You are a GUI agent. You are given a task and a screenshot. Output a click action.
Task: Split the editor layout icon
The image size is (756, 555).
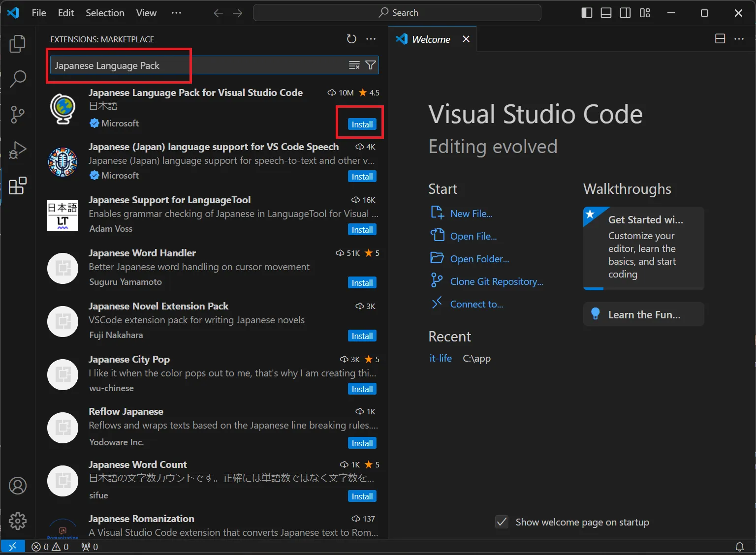pyautogui.click(x=720, y=38)
